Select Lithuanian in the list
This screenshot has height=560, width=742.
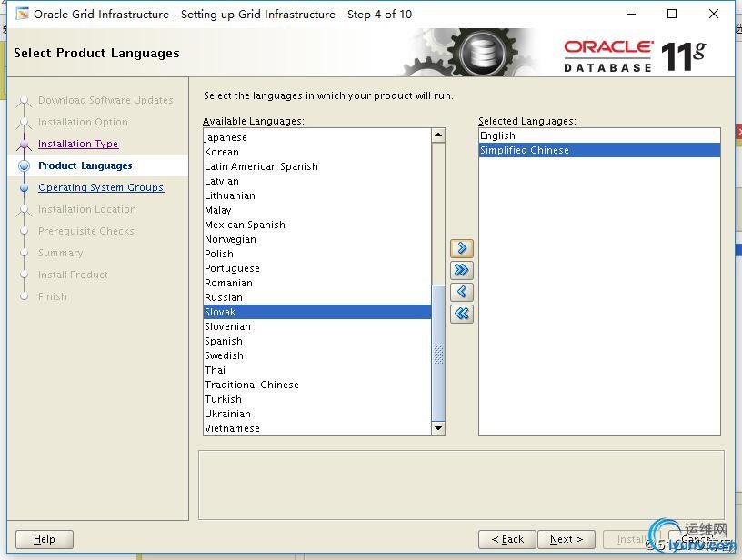point(317,195)
